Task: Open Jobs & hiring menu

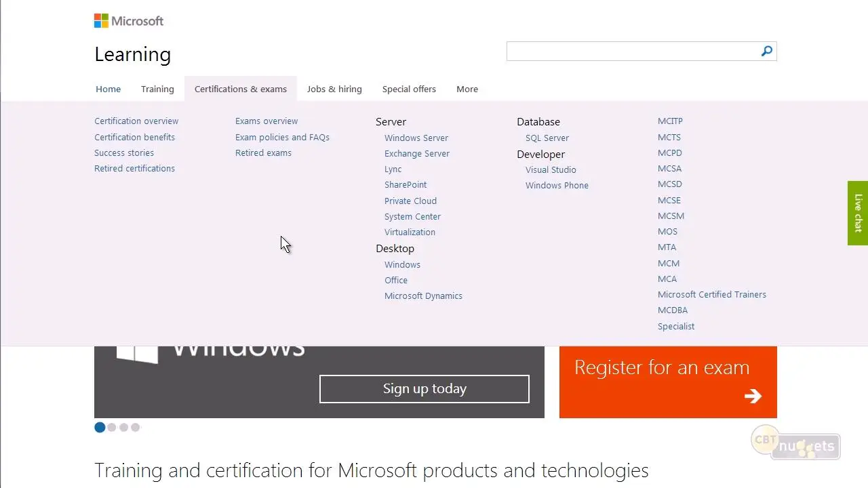Action: click(x=334, y=89)
